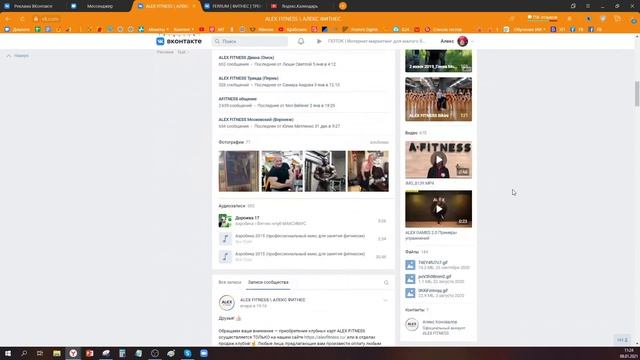Switch to the Яндекс.Календарь browser tab
This screenshot has height=360, width=640.
pyautogui.click(x=300, y=6)
